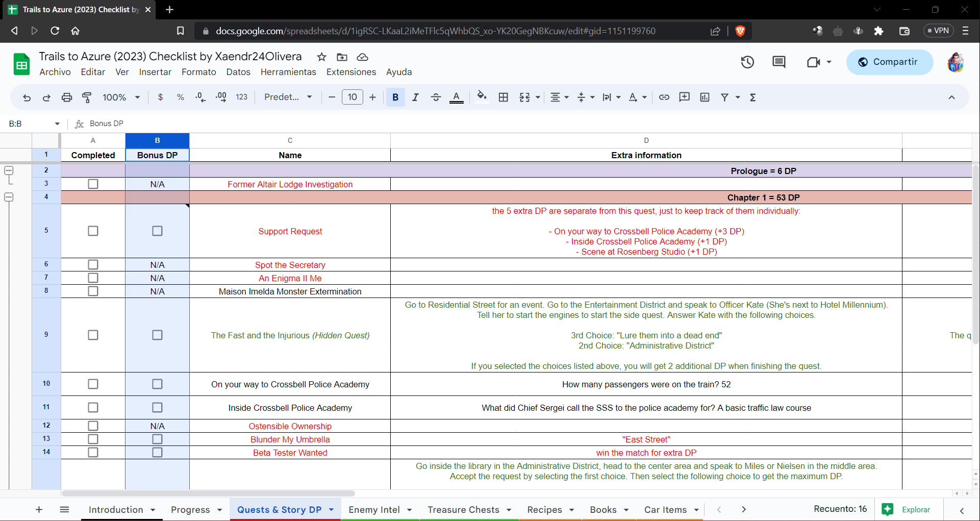980x521 pixels.
Task: Move document using folder icon
Action: (x=342, y=57)
